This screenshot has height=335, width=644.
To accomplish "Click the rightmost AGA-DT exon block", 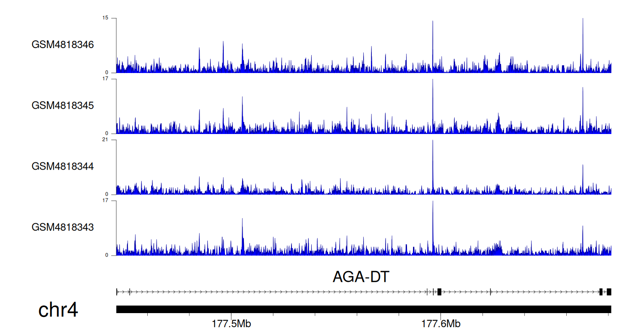I will click(x=609, y=292).
